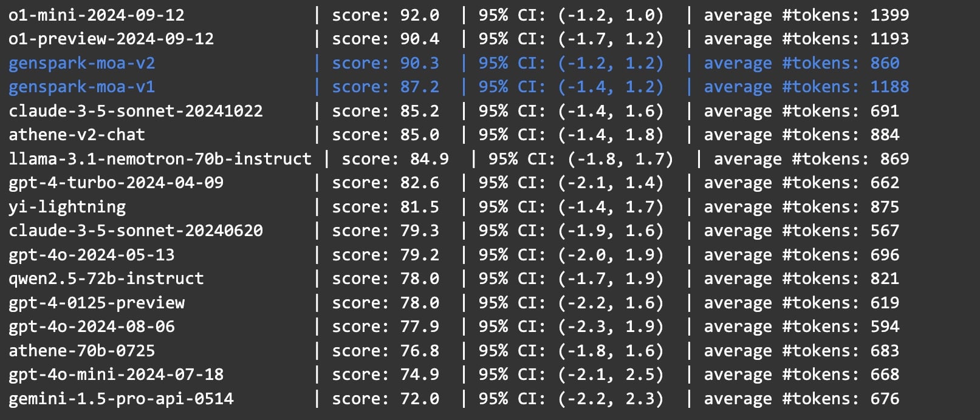Click average #tokens: 1399
Screen dimensions: 980x420
coord(807,15)
